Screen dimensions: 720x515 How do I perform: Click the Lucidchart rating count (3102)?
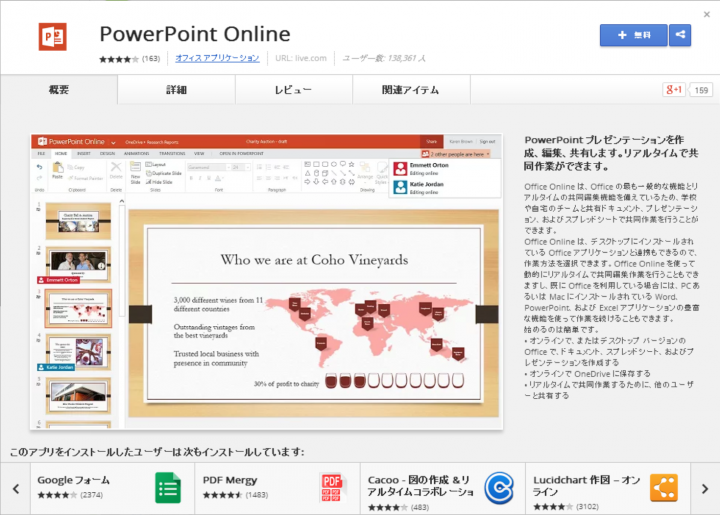point(587,507)
